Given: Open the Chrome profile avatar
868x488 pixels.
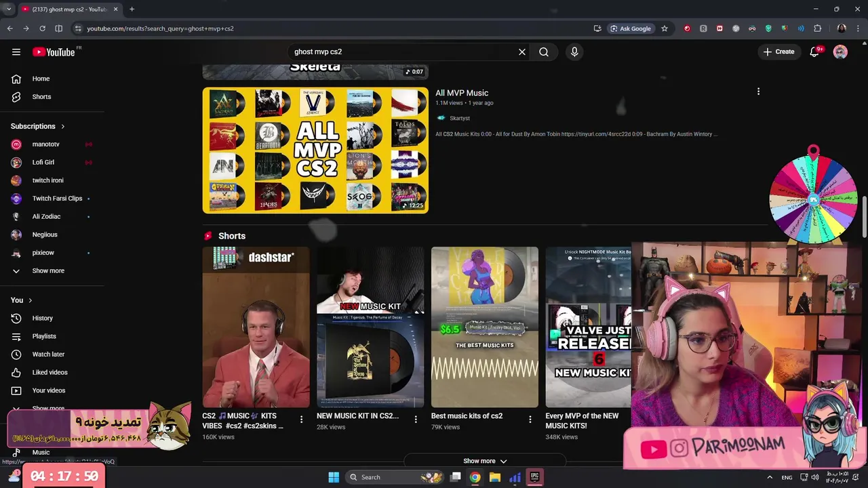Looking at the screenshot, I should [x=842, y=28].
